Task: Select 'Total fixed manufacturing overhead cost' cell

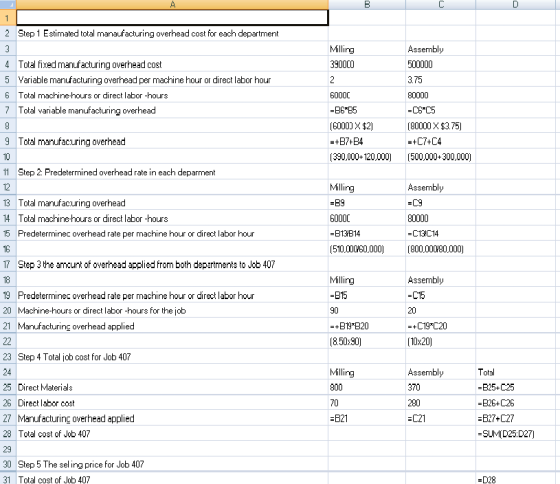Action: click(172, 64)
